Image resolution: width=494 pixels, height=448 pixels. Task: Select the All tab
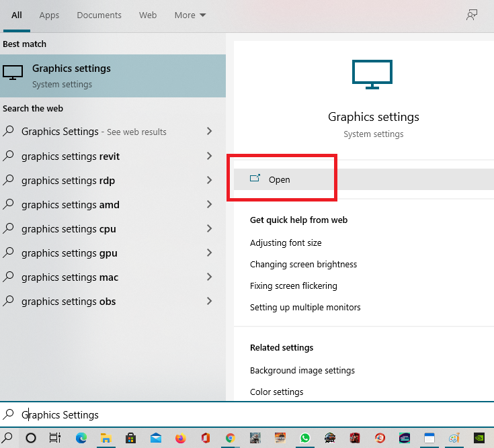coord(17,15)
